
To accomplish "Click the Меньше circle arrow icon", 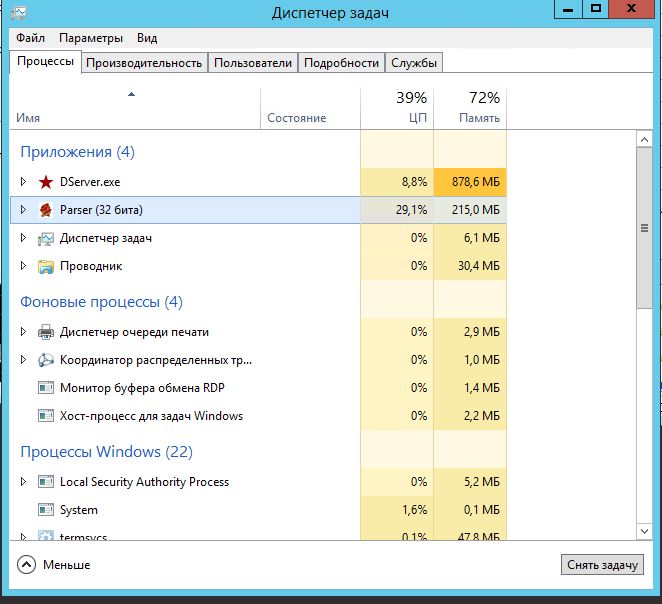I will point(27,565).
